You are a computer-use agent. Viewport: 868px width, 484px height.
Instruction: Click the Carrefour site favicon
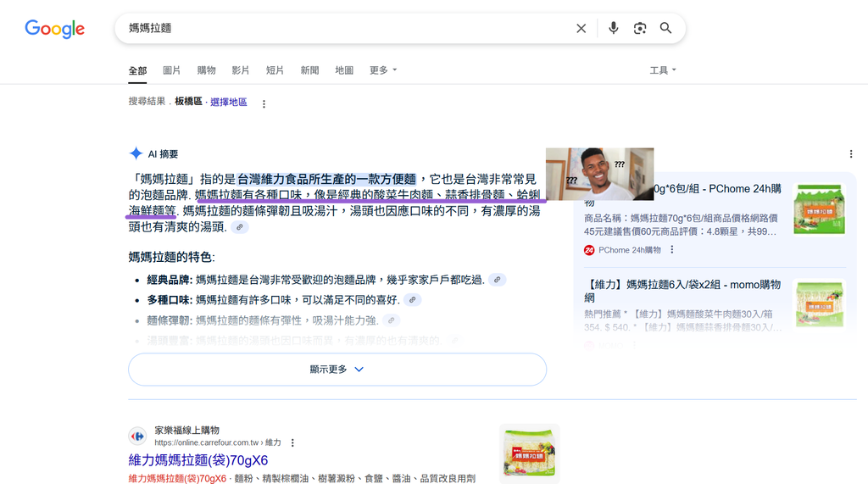(x=138, y=437)
